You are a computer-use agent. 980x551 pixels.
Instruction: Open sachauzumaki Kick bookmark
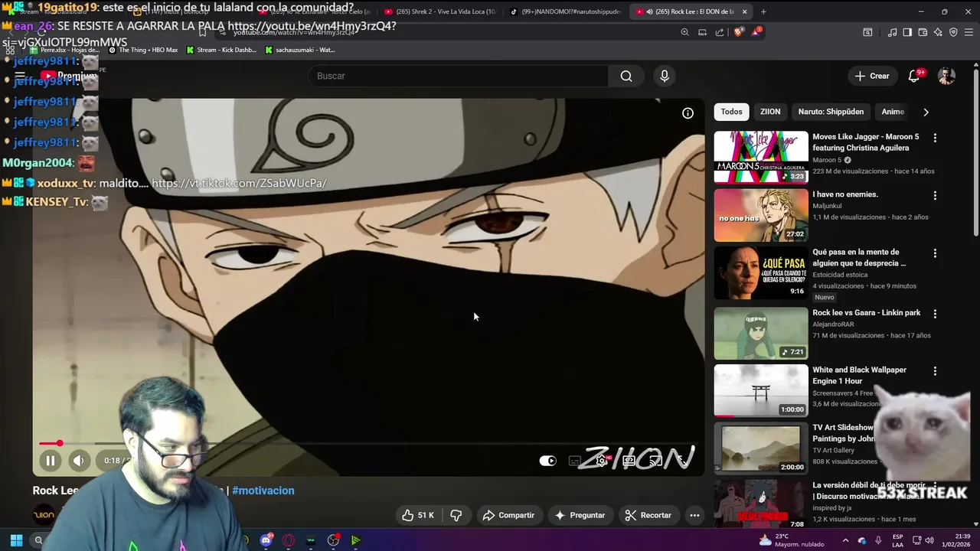click(300, 50)
